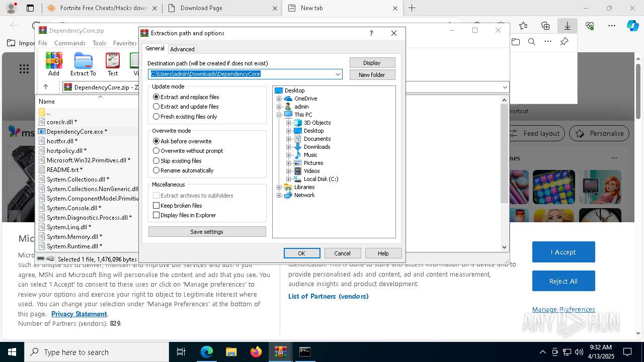
Task: Select Extract and update files option
Action: [186, 107]
